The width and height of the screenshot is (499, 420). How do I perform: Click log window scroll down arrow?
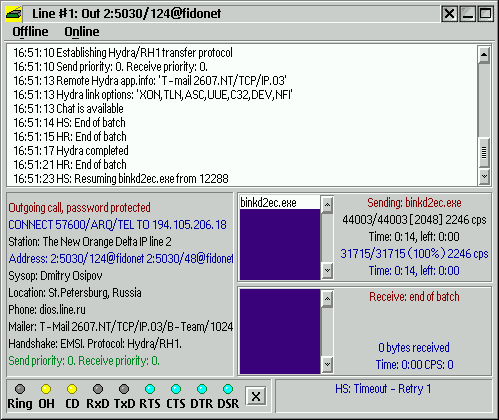coord(484,177)
